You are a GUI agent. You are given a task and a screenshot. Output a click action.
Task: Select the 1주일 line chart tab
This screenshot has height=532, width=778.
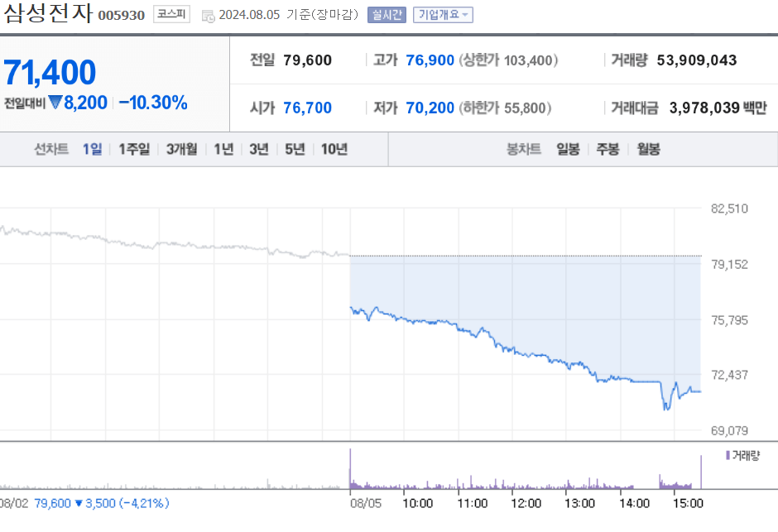click(x=134, y=149)
